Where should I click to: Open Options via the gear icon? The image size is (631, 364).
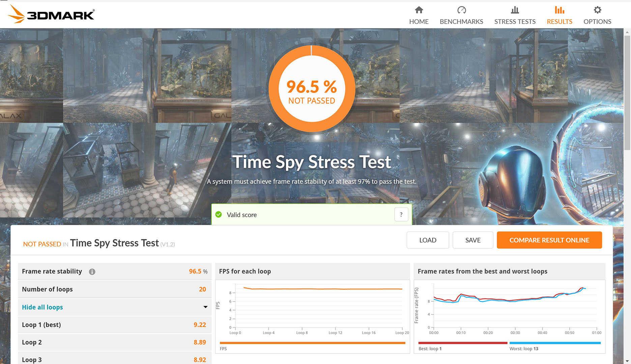[x=597, y=10]
